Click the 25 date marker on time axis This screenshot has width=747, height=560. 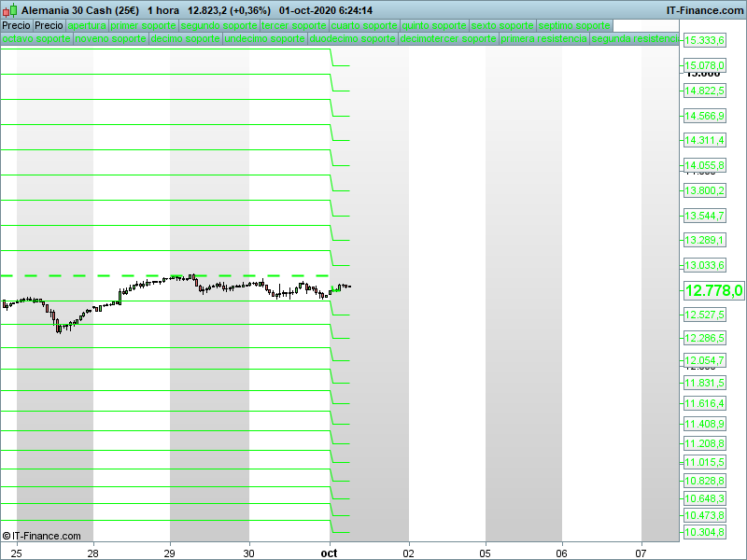coord(16,553)
